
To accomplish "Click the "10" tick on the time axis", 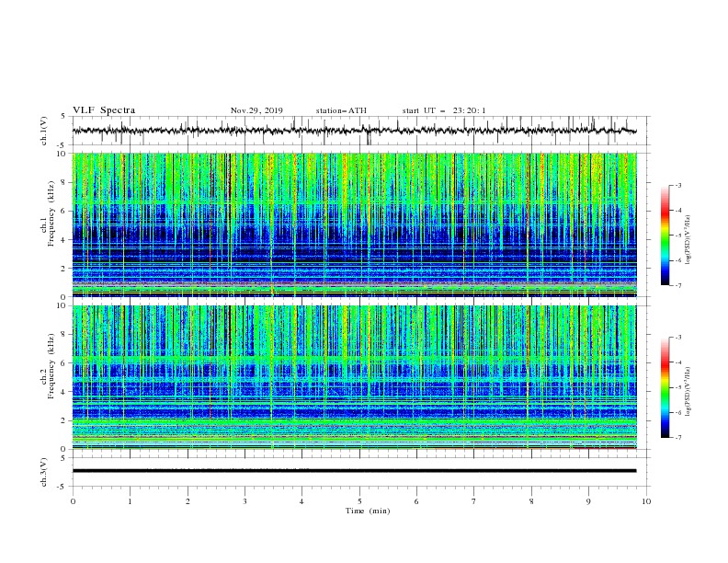I will 646,501.
